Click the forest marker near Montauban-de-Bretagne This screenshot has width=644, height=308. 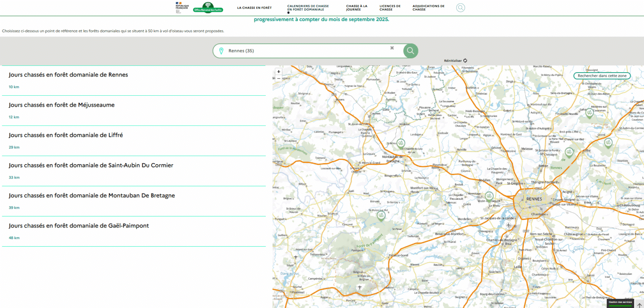[401, 144]
